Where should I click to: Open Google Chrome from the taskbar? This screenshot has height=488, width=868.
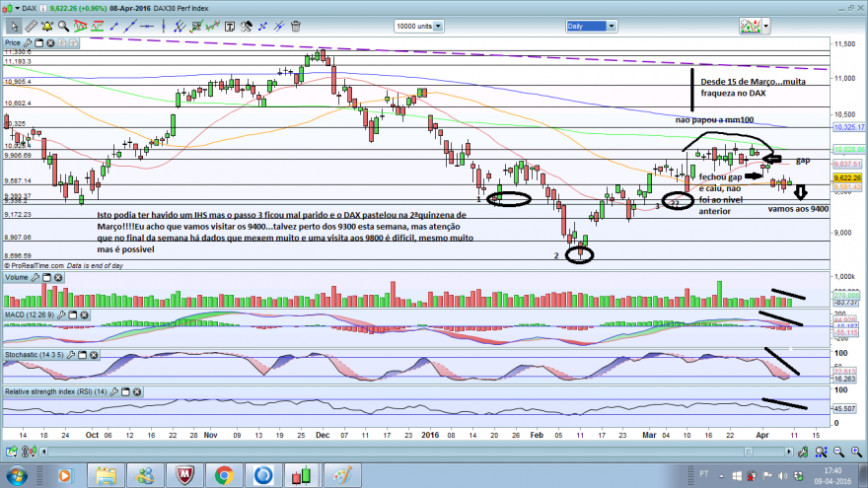click(x=224, y=475)
